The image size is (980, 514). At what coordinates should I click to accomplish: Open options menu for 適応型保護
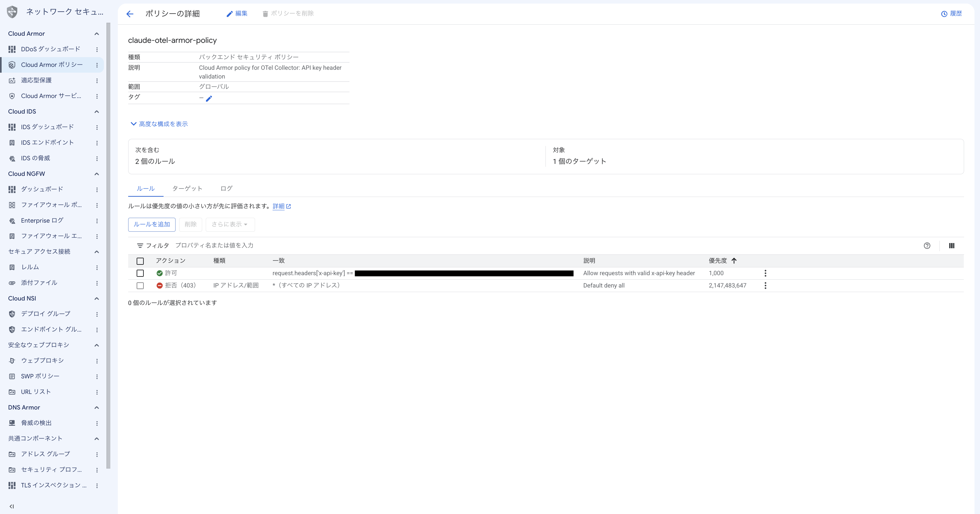[97, 81]
